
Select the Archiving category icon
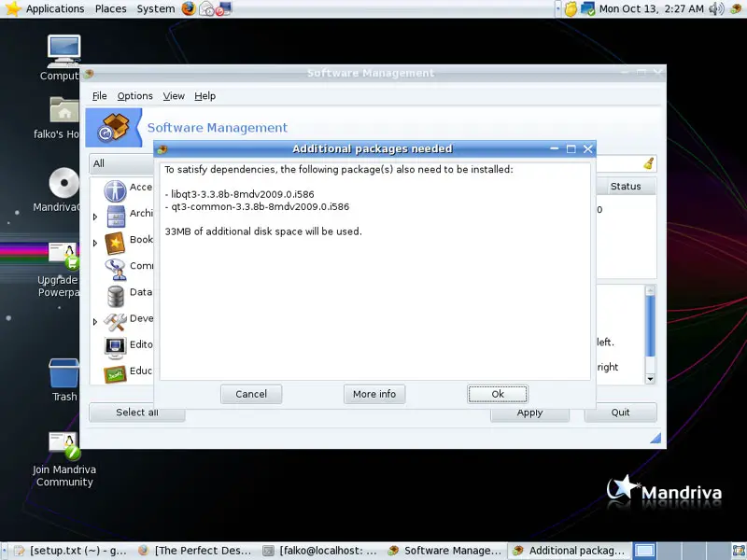(116, 217)
